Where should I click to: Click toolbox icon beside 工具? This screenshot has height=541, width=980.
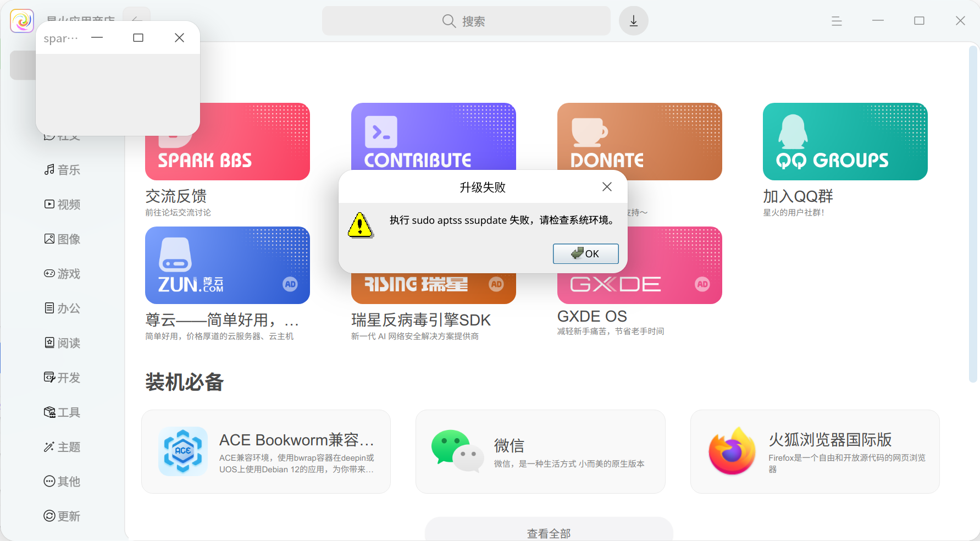(49, 412)
